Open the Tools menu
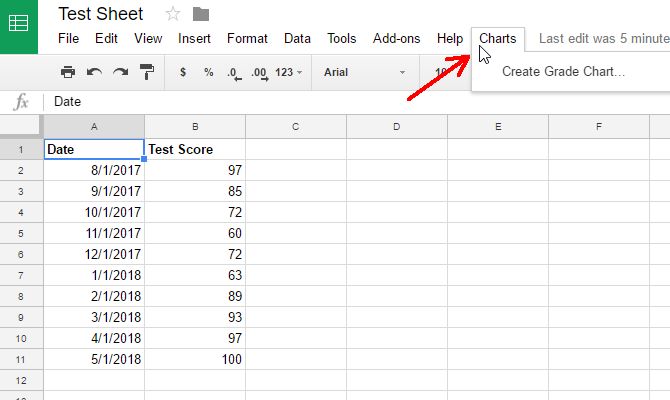This screenshot has width=670, height=400. click(341, 38)
